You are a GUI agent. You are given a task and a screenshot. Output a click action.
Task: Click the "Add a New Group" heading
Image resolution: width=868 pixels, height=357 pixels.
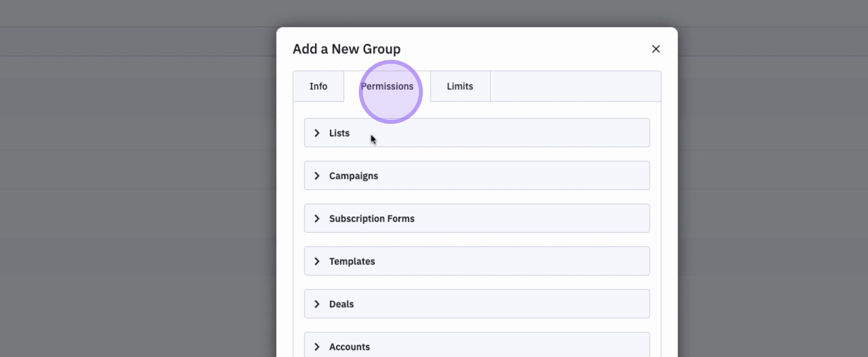pos(346,49)
